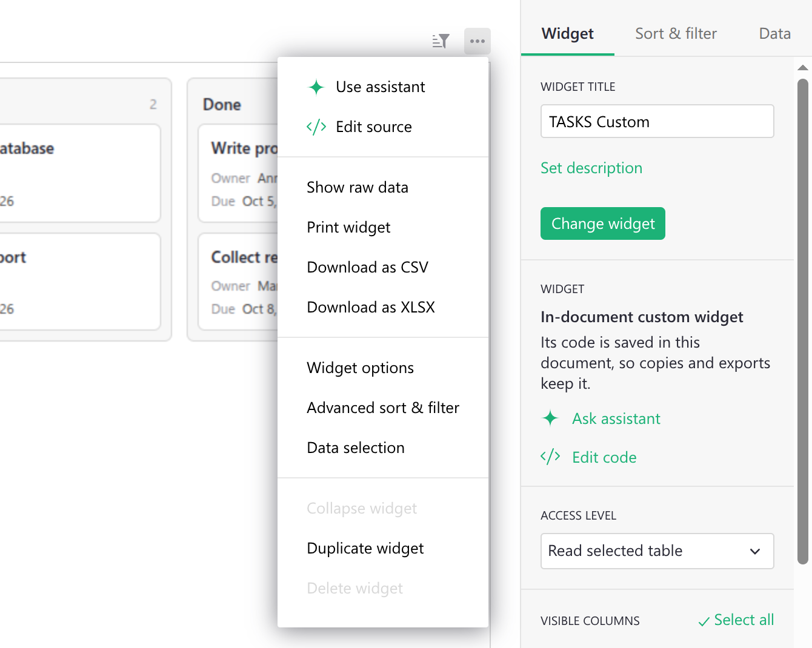Click the code brackets icon beside Edit source
The image size is (812, 648).
click(316, 127)
